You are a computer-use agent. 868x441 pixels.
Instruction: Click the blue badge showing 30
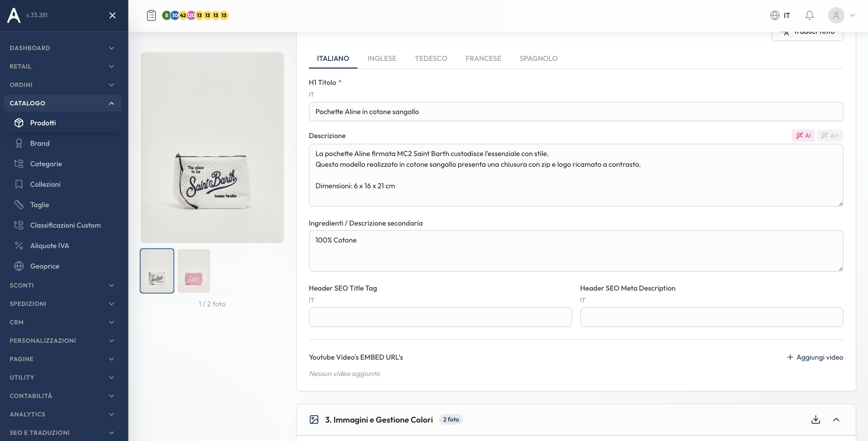point(174,15)
